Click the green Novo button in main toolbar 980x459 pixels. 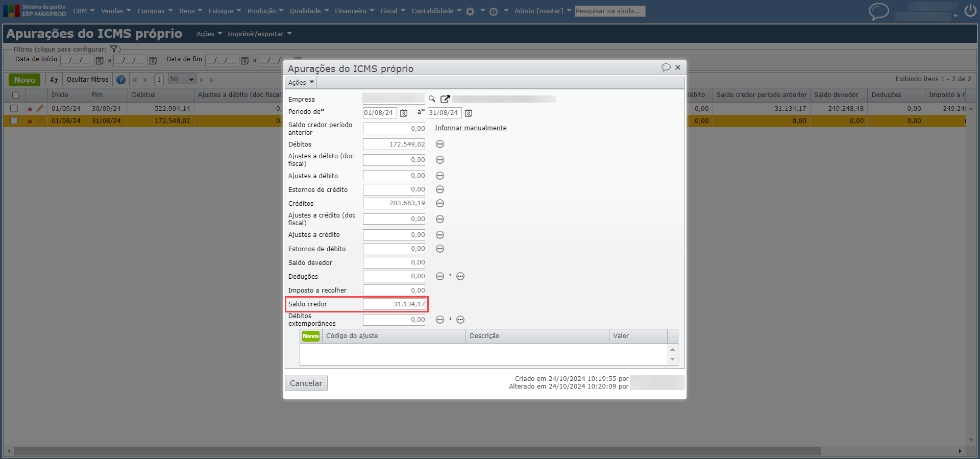coord(24,80)
